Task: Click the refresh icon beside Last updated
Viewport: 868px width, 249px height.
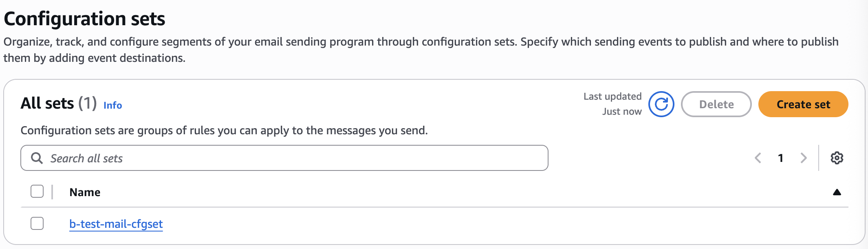Action: (661, 105)
